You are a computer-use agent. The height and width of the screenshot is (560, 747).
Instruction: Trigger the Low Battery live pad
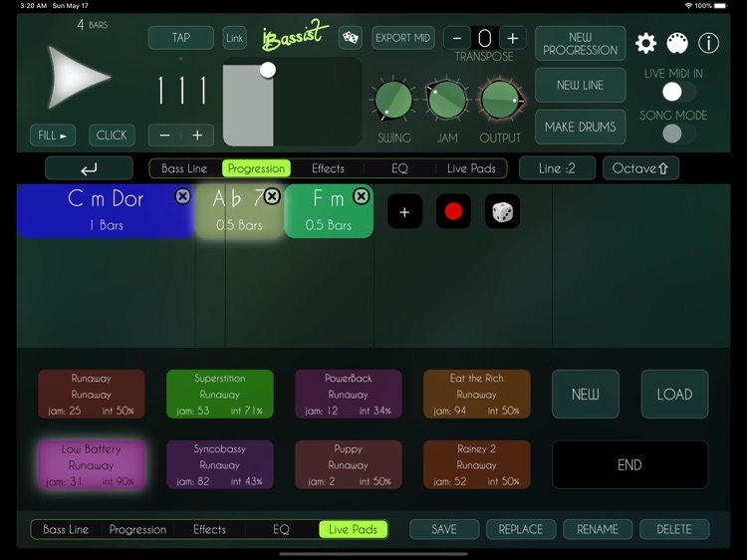92,464
